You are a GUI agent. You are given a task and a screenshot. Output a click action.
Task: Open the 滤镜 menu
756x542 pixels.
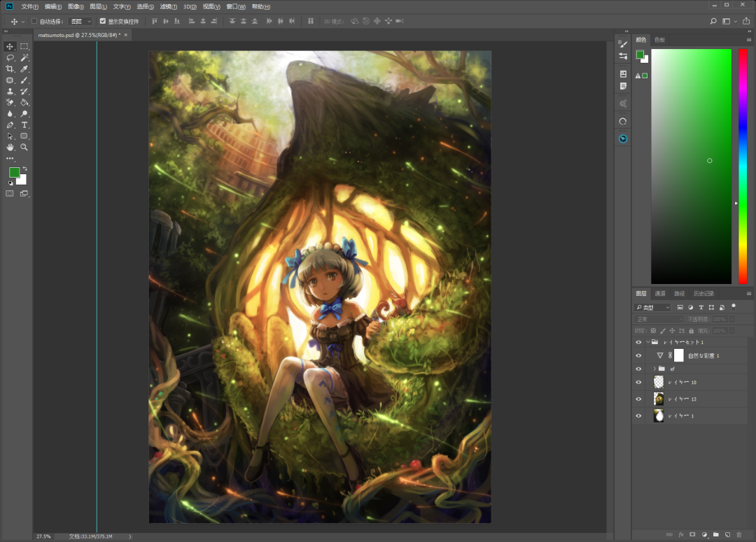click(167, 6)
